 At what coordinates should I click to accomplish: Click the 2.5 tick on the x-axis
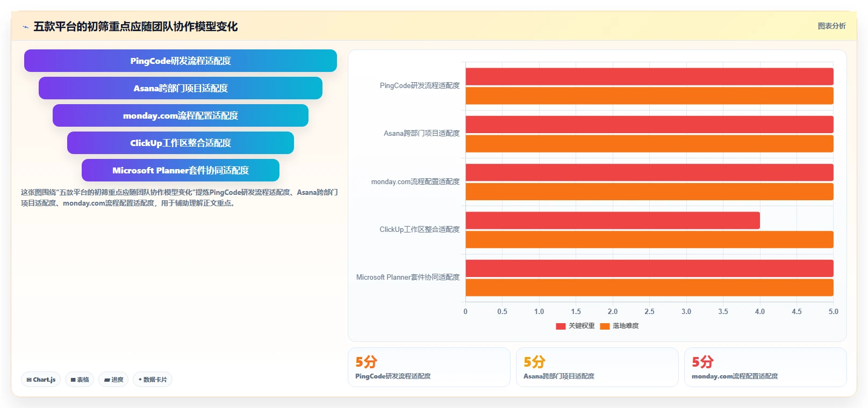coord(649,311)
